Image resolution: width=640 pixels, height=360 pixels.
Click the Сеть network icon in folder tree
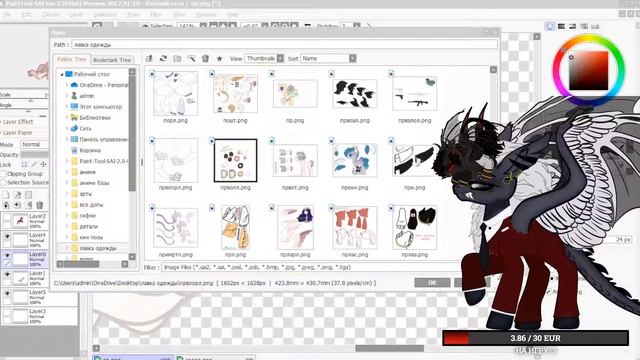74,128
